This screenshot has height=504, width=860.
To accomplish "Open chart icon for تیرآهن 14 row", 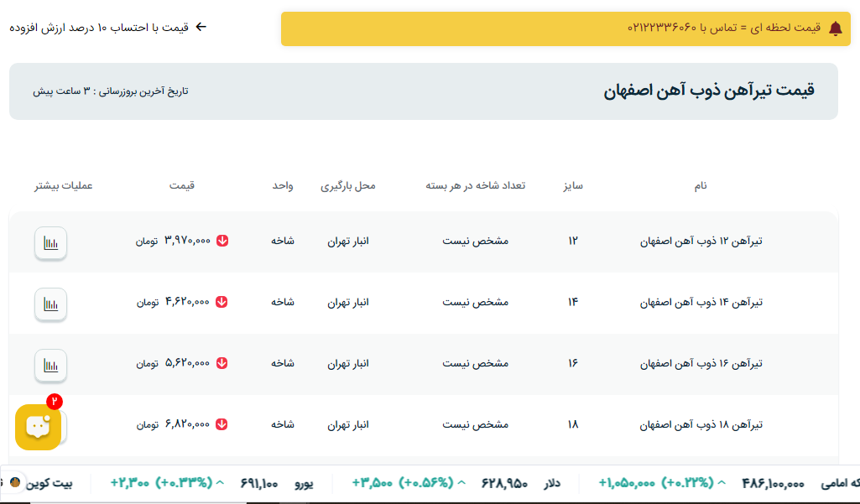I will tap(50, 304).
